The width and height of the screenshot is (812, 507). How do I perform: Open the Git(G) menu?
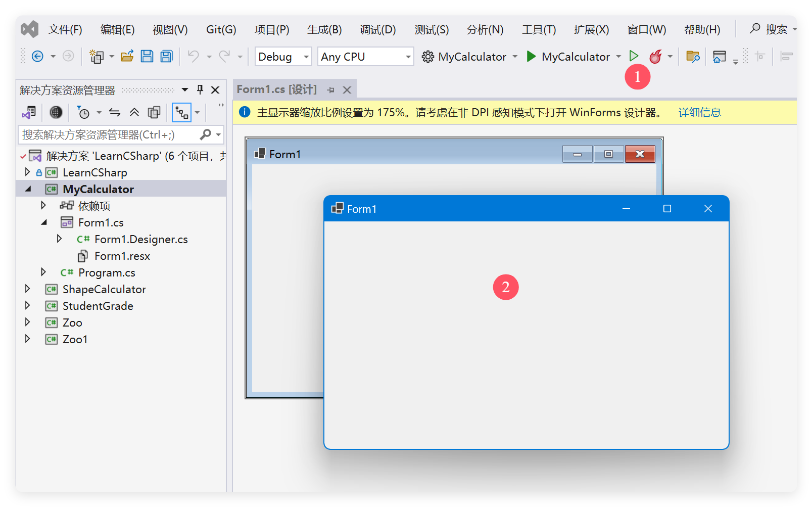[221, 29]
